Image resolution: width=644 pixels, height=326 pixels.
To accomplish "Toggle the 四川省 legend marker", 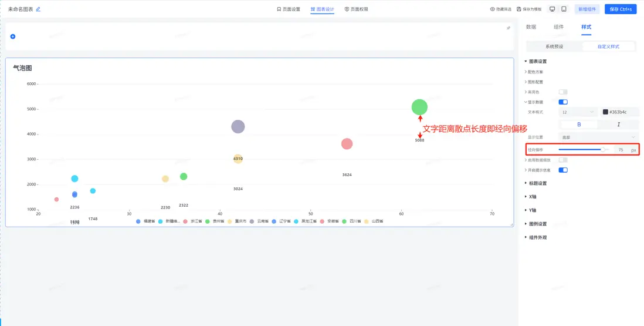I will pos(344,221).
